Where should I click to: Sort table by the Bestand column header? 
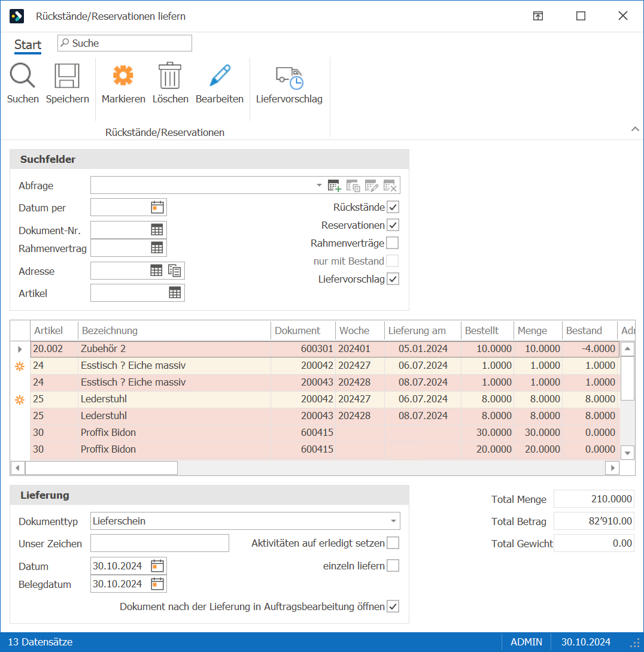589,330
